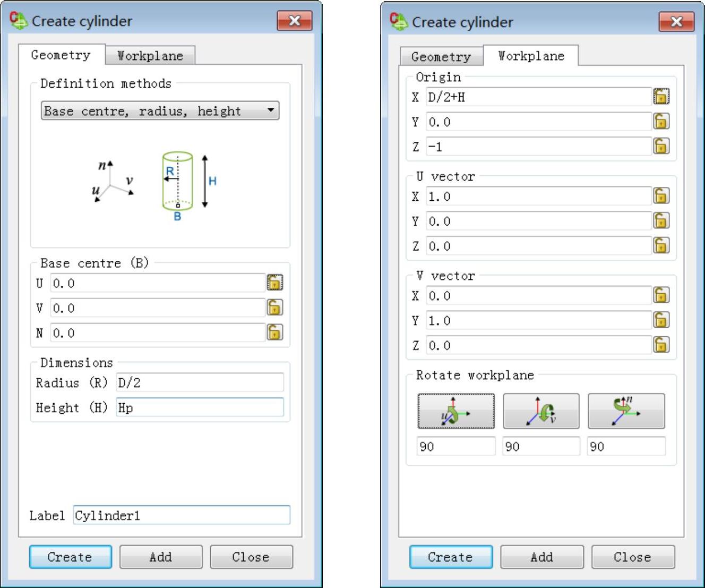Click Add button in left dialog
Image resolution: width=705 pixels, height=588 pixels.
[x=161, y=557]
